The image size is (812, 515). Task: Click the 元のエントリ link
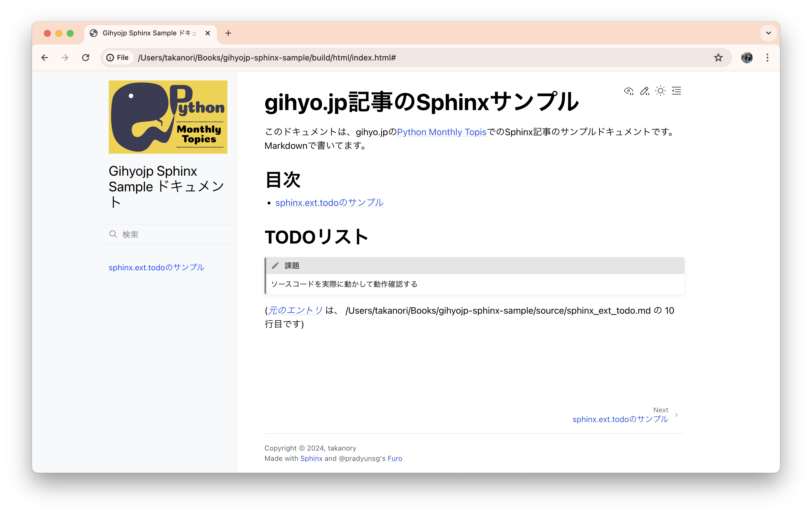295,310
